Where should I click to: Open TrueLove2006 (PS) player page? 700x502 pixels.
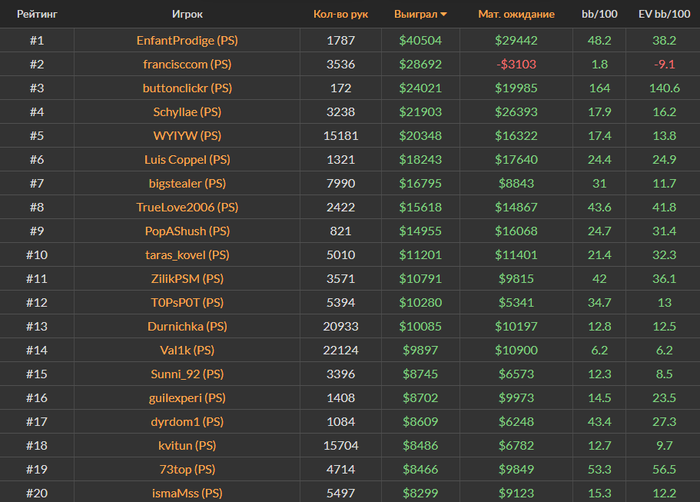(x=187, y=207)
